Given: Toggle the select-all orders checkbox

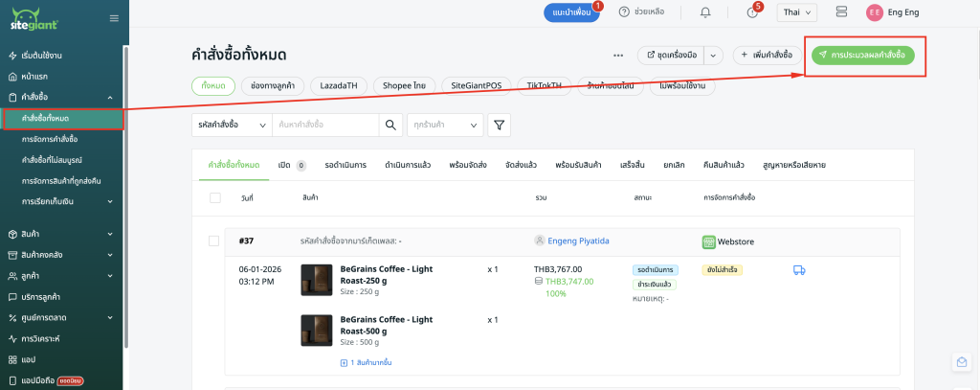Looking at the screenshot, I should tap(214, 197).
